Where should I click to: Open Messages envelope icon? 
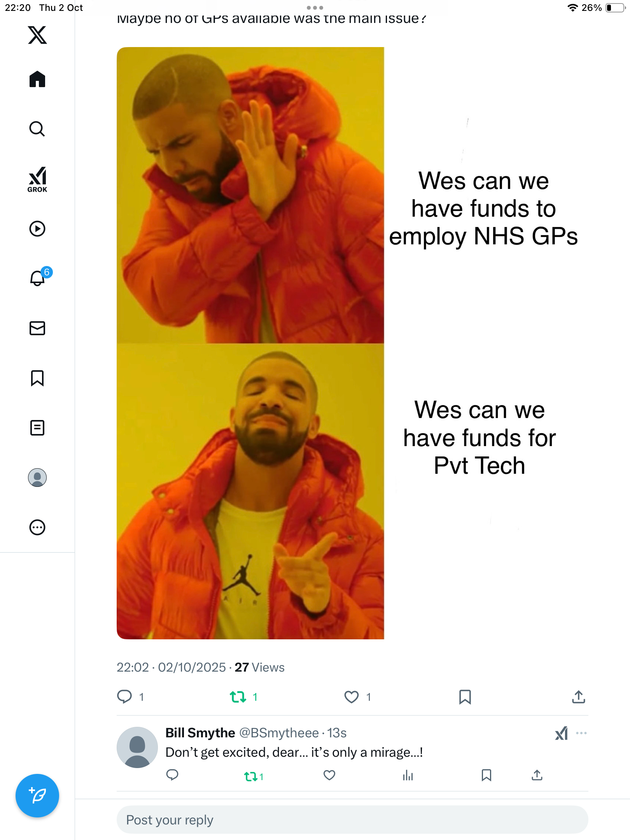tap(37, 328)
